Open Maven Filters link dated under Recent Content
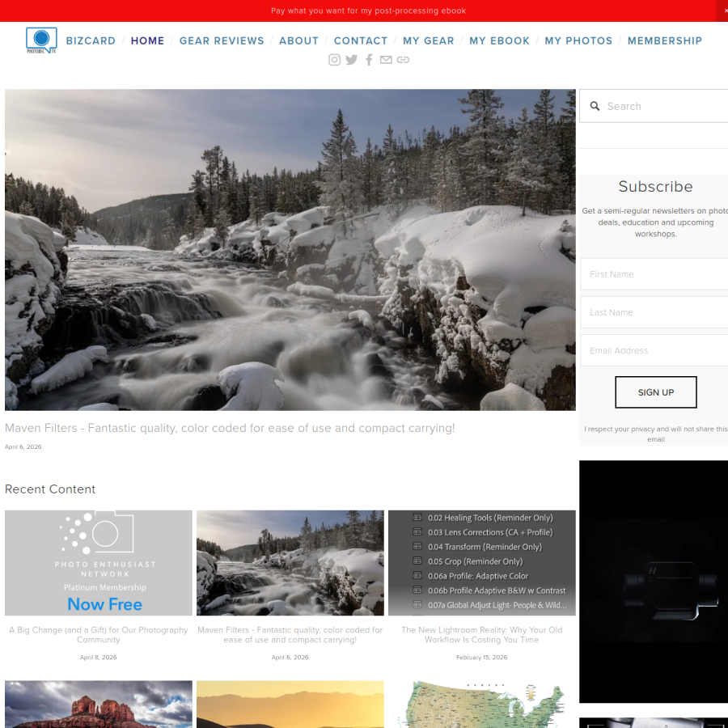Screen dimensions: 728x728 coord(290,635)
